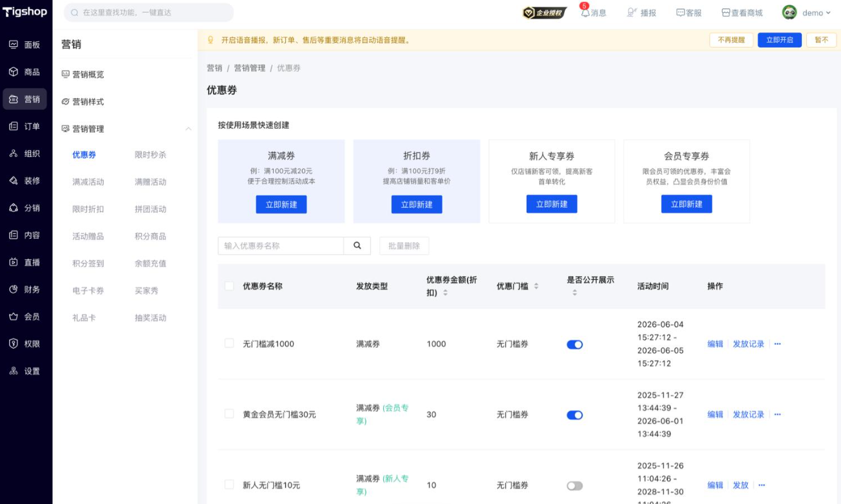This screenshot has width=841, height=504.
Task: Open 权限 section in sidebar
Action: [24, 344]
